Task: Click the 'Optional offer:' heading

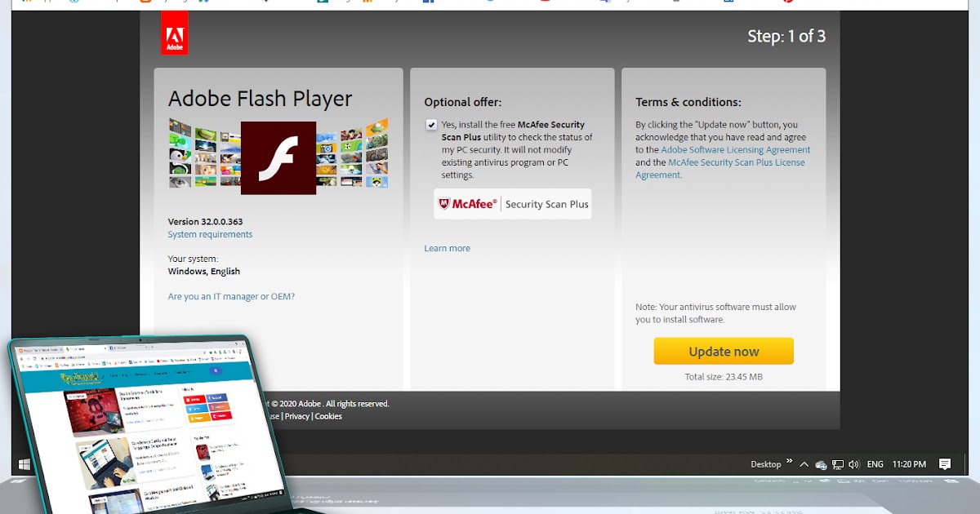Action: pos(463,102)
